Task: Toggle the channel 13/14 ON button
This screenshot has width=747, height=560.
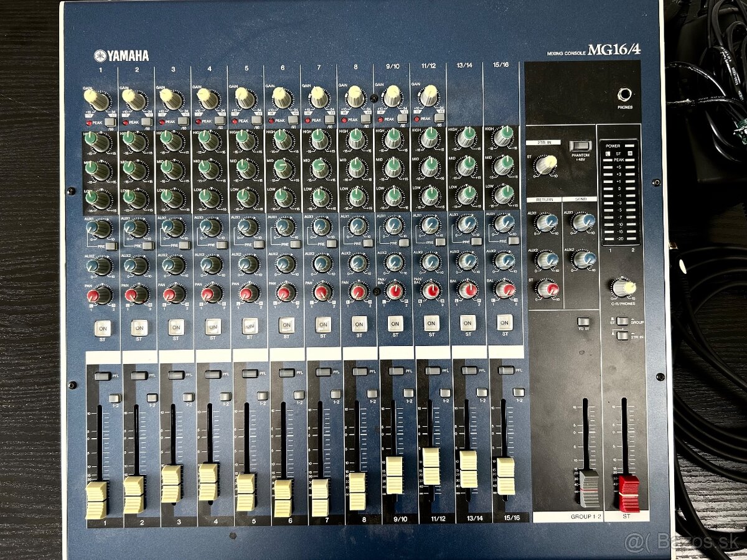Action: 468,322
